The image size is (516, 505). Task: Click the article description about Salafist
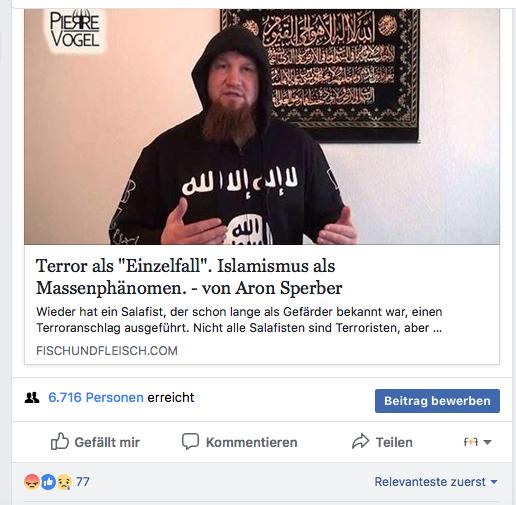click(239, 320)
